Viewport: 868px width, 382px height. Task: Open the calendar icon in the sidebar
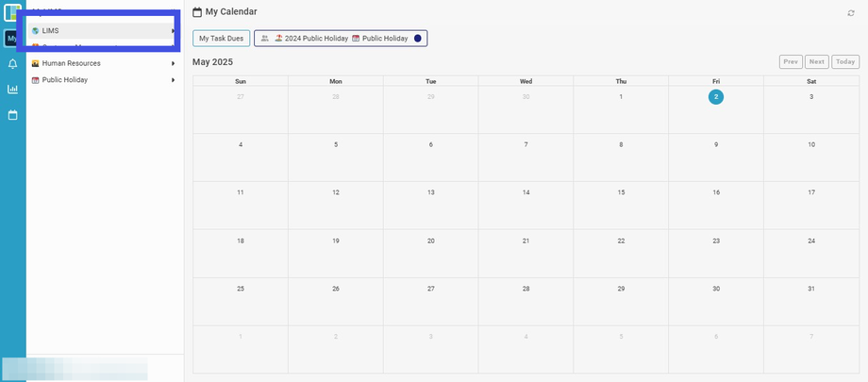point(12,115)
